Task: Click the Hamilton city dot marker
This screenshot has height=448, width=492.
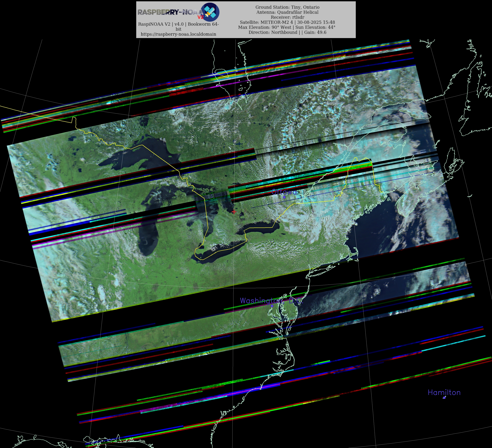Action: pyautogui.click(x=444, y=398)
